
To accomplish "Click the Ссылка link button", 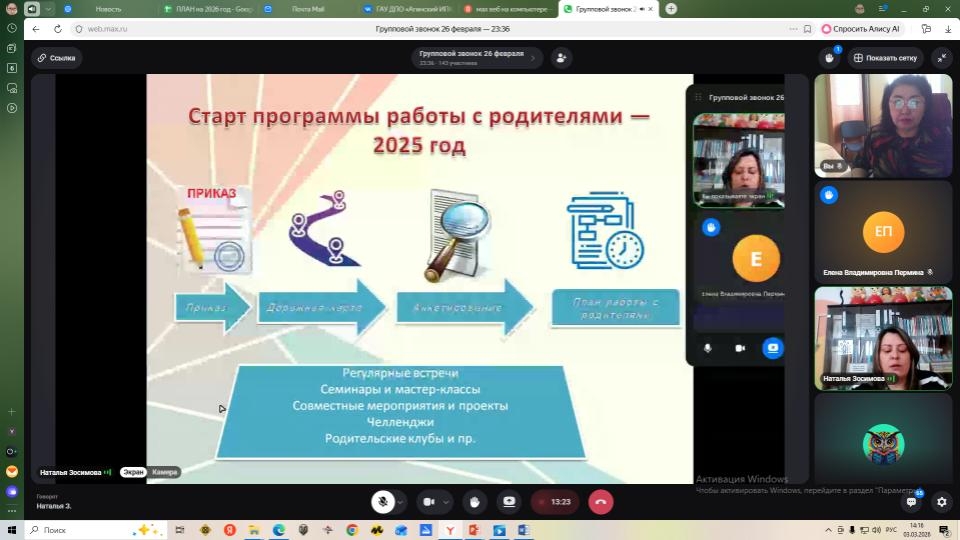I will pyautogui.click(x=57, y=58).
